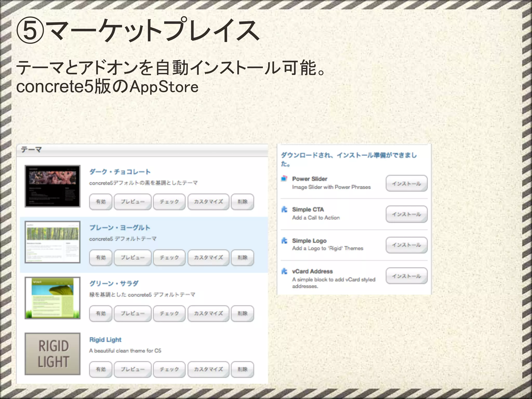Viewport: 532px width, 399px height.
Task: Click the Simple CTA puzzle-piece icon
Action: coord(284,209)
